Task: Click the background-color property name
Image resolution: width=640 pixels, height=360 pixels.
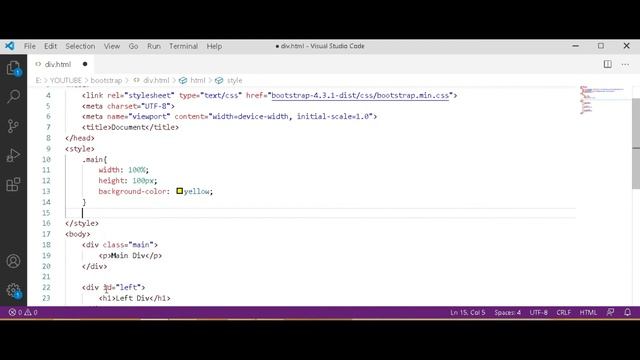Action: 132,191
